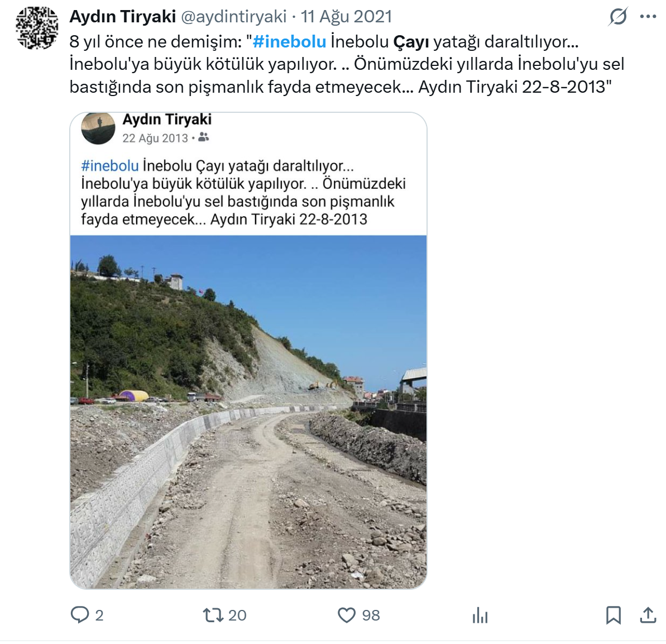Open the reply comment icon
This screenshot has height=644, width=666.
point(79,614)
